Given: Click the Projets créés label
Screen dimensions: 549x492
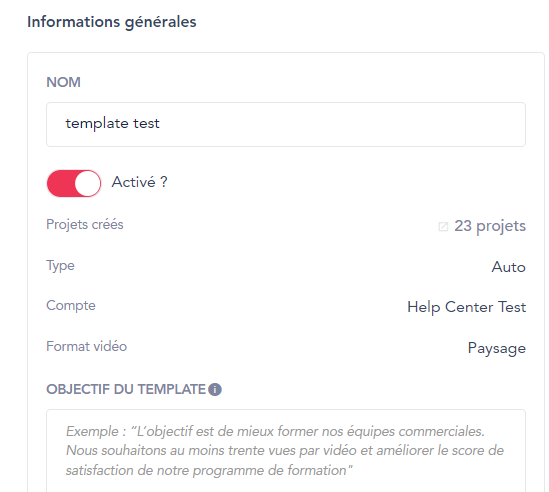Looking at the screenshot, I should tap(85, 224).
